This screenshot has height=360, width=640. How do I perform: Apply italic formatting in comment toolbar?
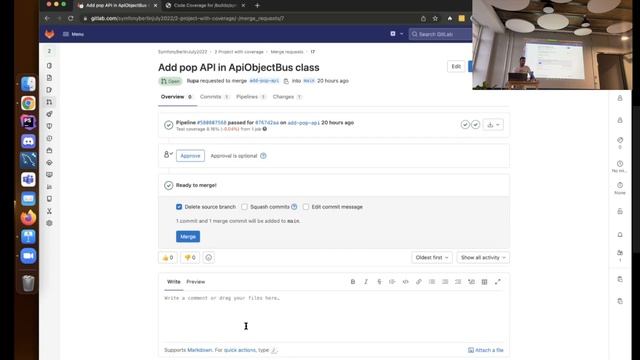click(366, 282)
